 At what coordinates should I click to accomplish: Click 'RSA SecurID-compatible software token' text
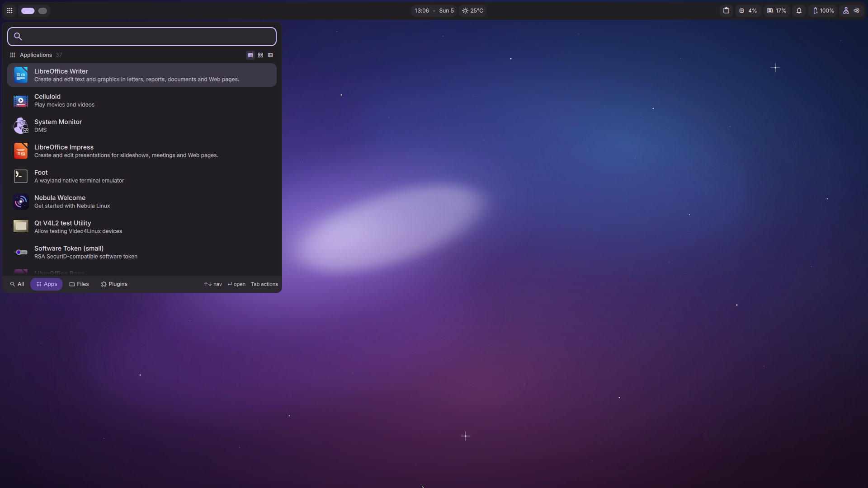click(x=86, y=257)
